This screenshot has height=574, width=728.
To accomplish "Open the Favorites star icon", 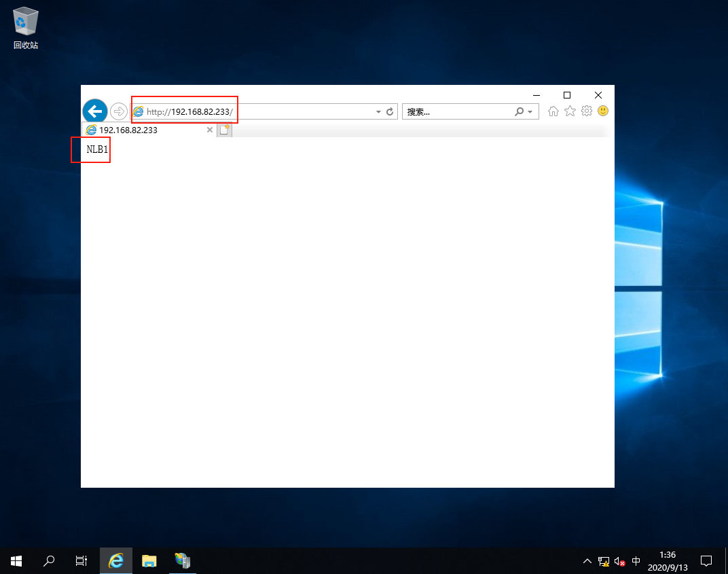I will point(570,111).
